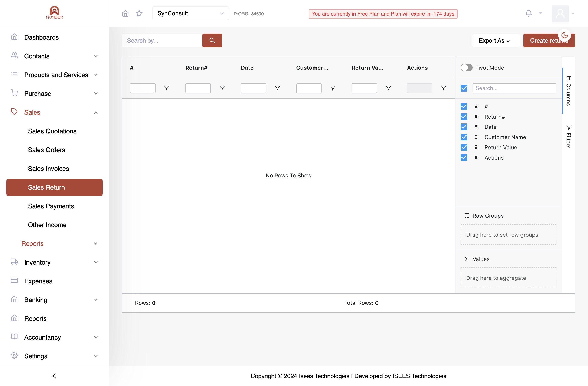Viewport: 588px width, 386px height.
Task: Open the Filters side tab
Action: [x=568, y=137]
